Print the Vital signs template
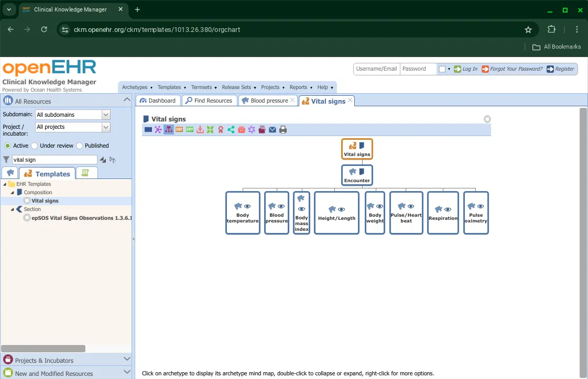The height and width of the screenshot is (379, 588). (283, 130)
